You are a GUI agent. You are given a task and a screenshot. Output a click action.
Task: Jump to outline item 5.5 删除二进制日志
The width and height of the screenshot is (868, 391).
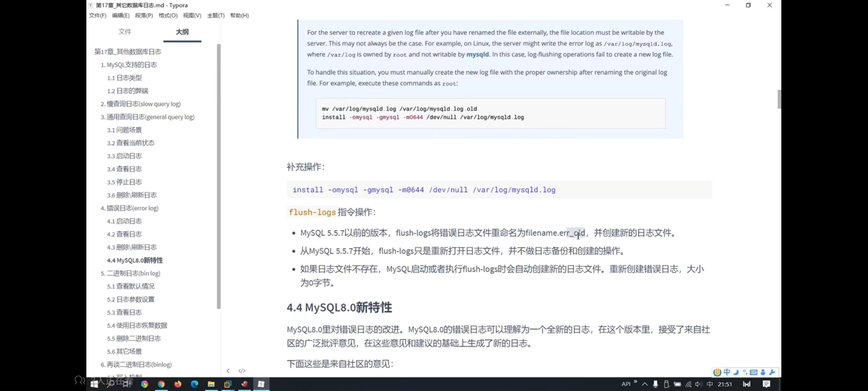point(134,339)
